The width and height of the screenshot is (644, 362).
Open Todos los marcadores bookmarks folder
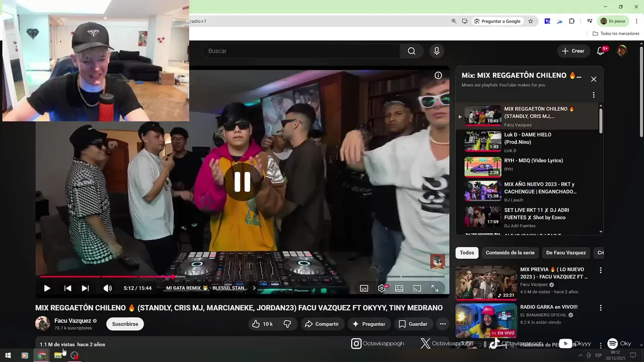pyautogui.click(x=616, y=34)
